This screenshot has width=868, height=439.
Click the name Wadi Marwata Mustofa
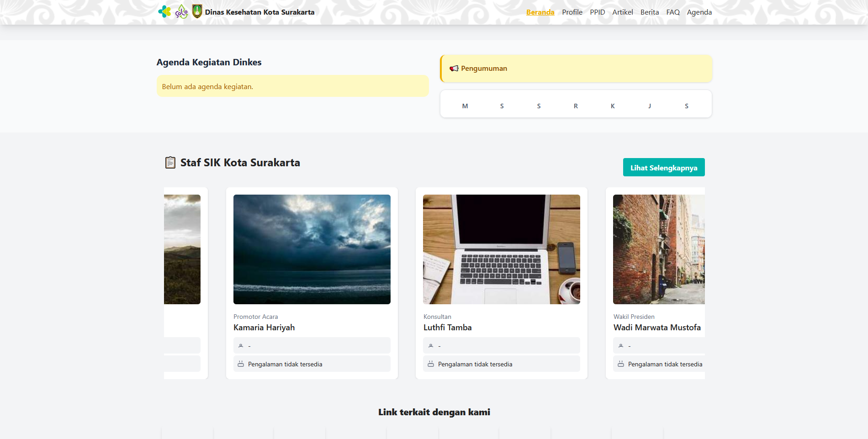point(657,328)
